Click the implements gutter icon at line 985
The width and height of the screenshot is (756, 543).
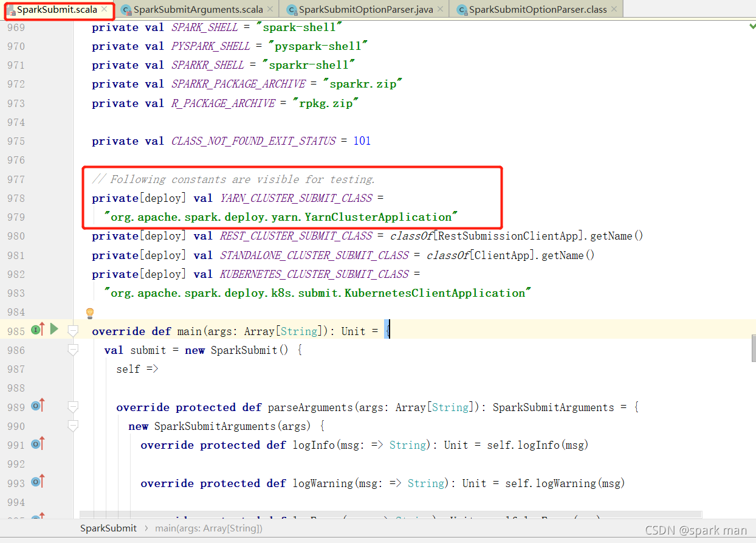(x=38, y=330)
